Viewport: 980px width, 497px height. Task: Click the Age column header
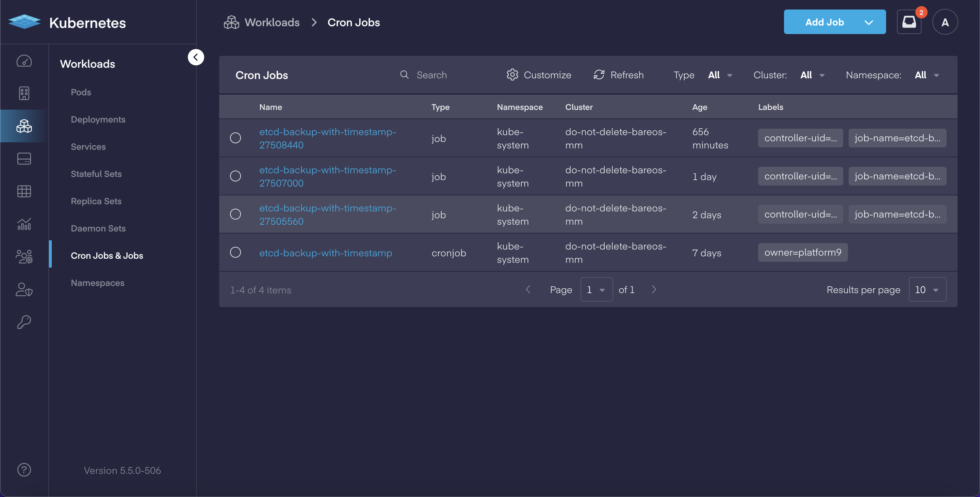point(700,107)
